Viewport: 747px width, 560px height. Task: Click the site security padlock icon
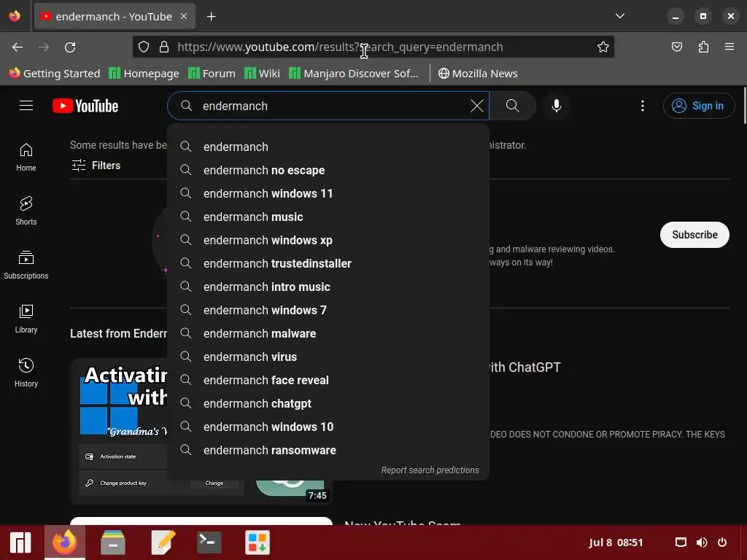[164, 47]
